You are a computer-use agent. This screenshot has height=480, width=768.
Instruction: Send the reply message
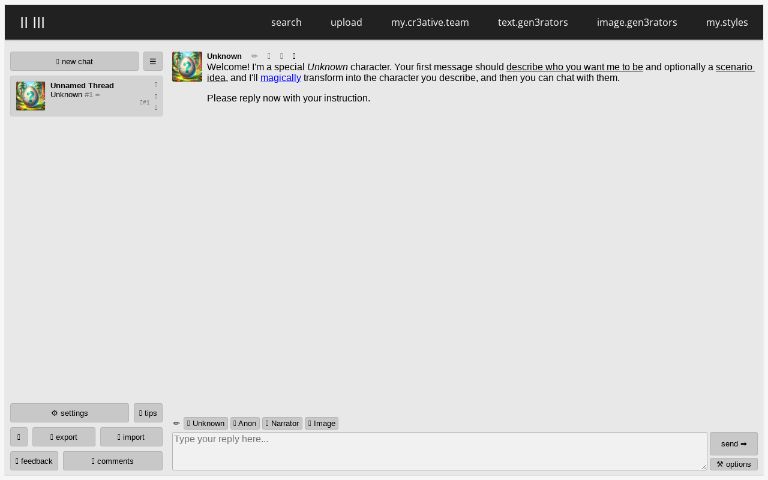point(733,443)
